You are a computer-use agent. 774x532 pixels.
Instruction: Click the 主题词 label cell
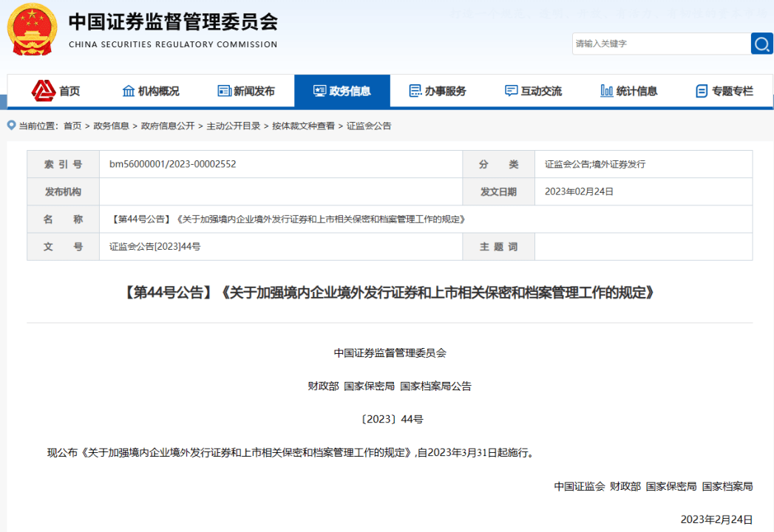[498, 246]
